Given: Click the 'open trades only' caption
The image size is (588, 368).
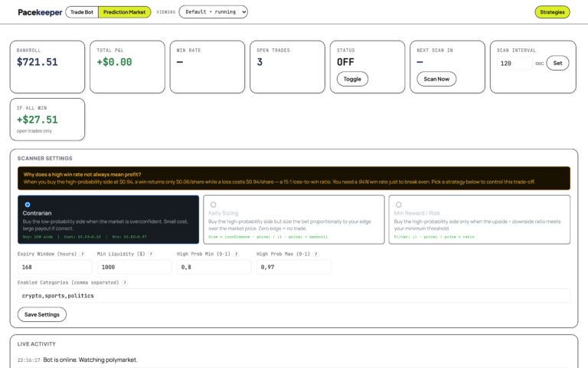Looking at the screenshot, I should 34,131.
